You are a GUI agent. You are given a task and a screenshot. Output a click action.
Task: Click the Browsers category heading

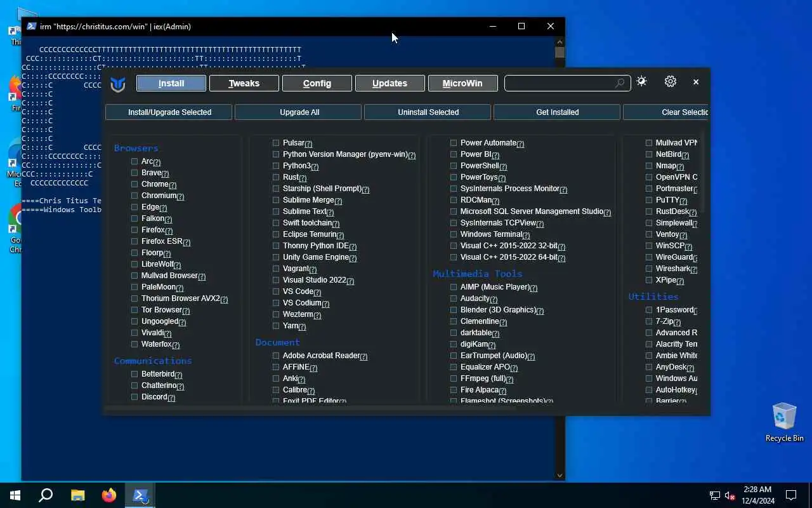136,148
